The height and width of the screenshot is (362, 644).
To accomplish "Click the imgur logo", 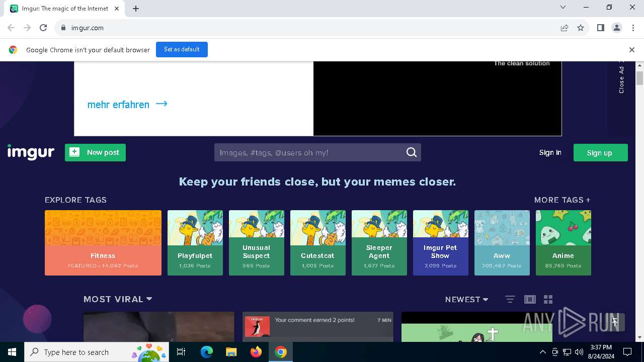I will (x=31, y=152).
